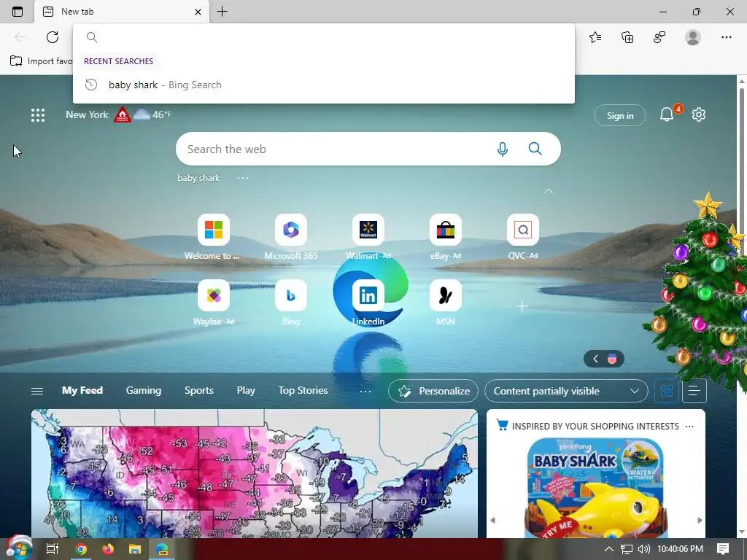
Task: Click the taskbar clock 10:40:06 PM
Action: (x=680, y=549)
